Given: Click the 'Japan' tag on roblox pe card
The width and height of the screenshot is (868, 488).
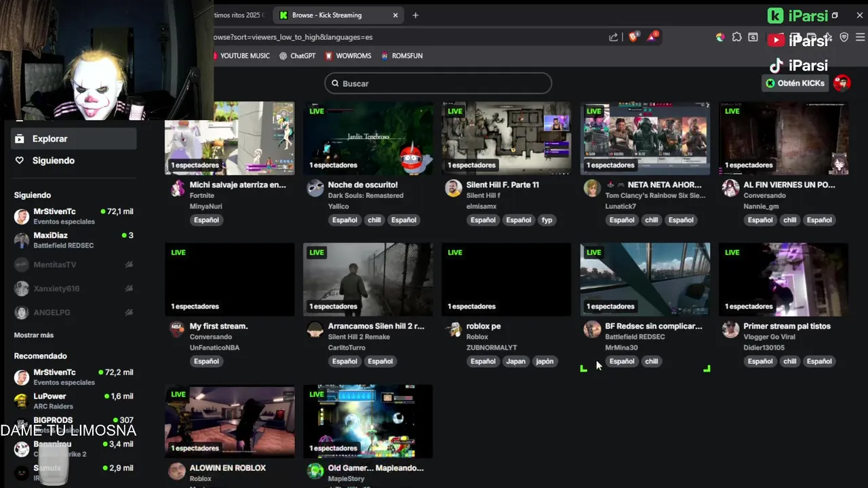Looking at the screenshot, I should click(516, 361).
